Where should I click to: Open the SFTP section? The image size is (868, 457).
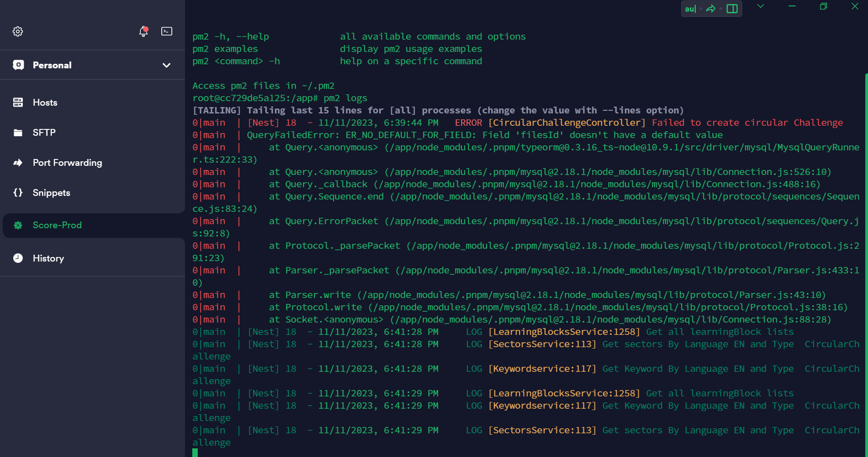click(x=44, y=133)
